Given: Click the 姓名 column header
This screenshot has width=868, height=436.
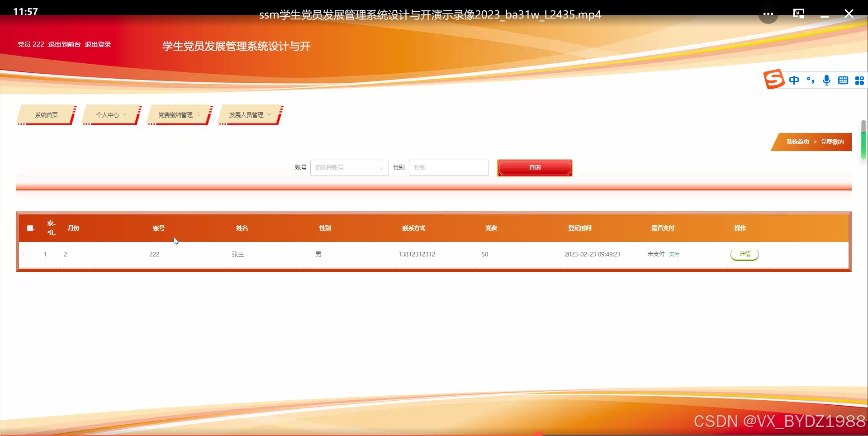Looking at the screenshot, I should click(x=242, y=228).
